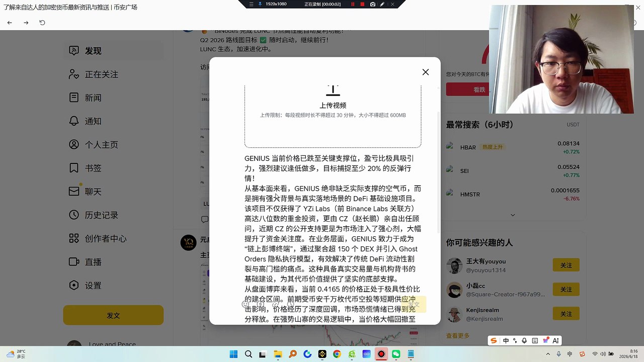Click the dollar coin icon in editor toolbar
The height and width of the screenshot is (362, 644).
point(261,304)
